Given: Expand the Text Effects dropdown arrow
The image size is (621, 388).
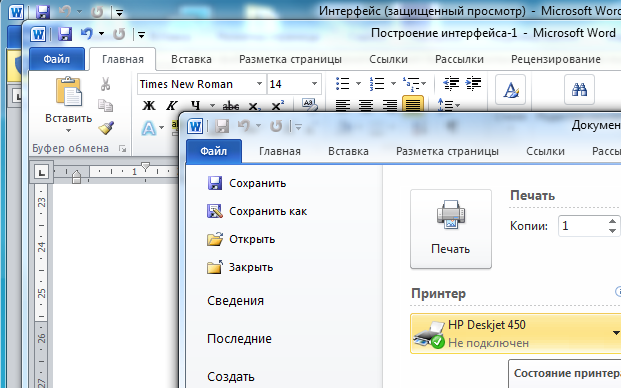Looking at the screenshot, I should coord(162,127).
